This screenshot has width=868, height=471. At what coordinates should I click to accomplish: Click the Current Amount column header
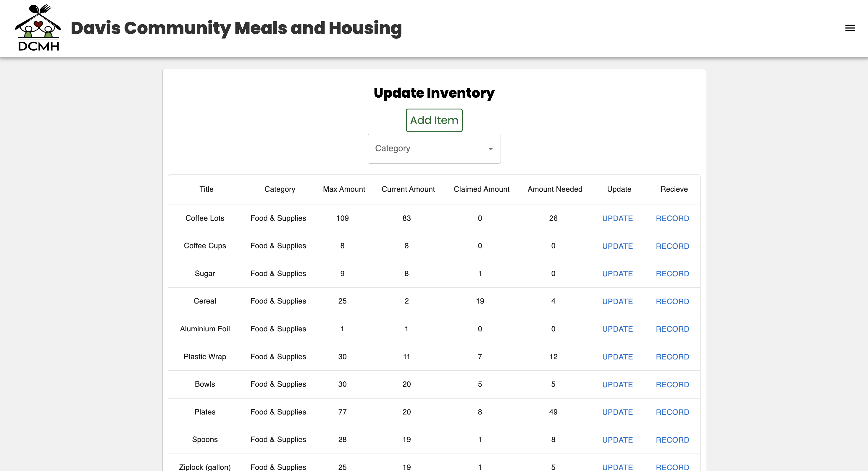[408, 189]
